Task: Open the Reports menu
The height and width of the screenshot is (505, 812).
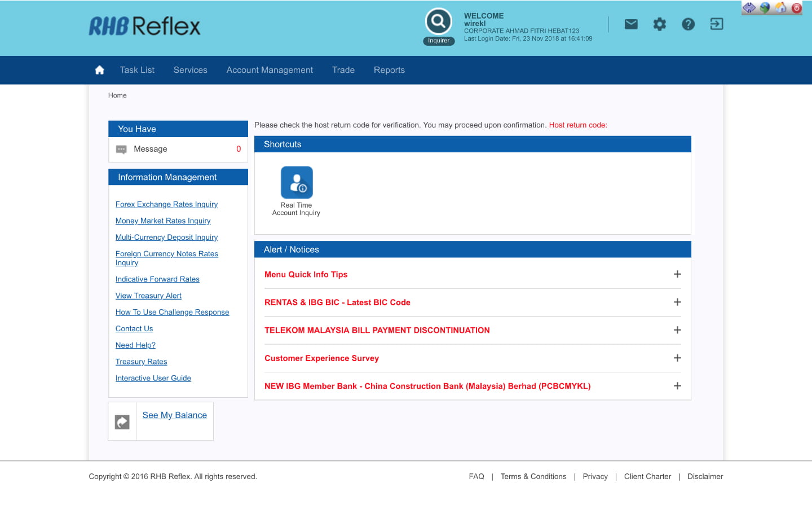Action: coord(389,70)
